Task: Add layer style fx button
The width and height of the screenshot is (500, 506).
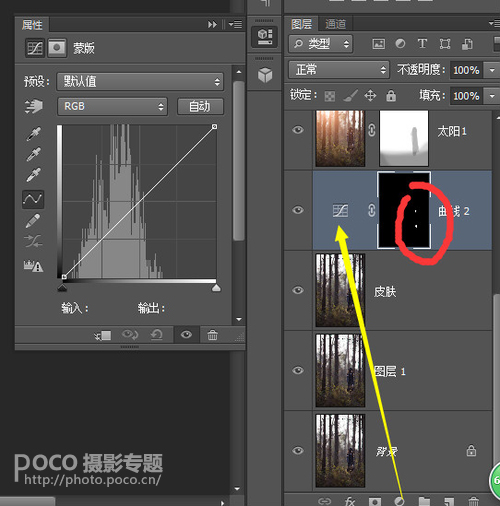Action: (350, 501)
